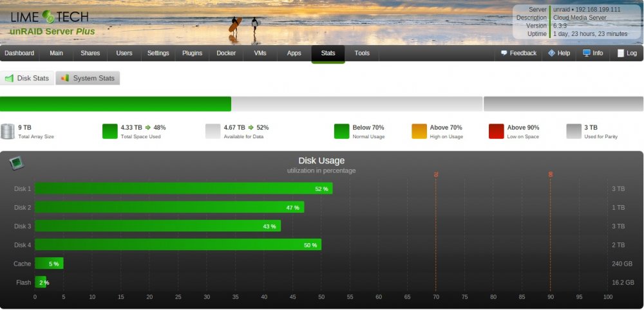644x310 pixels.
Task: Open the VMs tab
Action: (260, 53)
